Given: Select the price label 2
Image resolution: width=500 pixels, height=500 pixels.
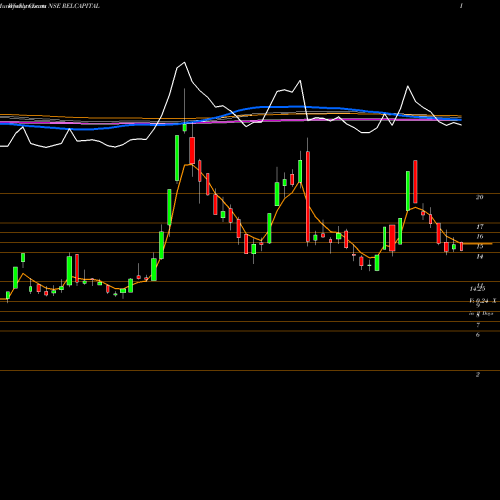Looking at the screenshot, I should coord(478,375).
